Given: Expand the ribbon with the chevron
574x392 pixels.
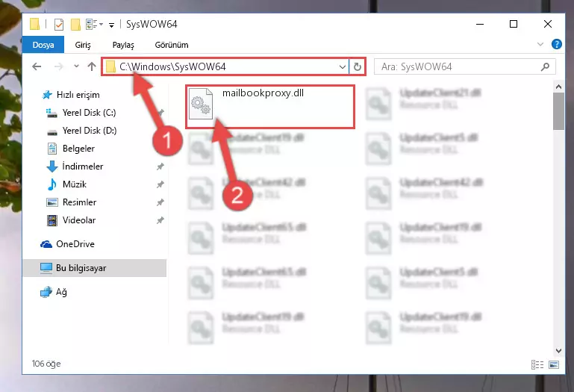Looking at the screenshot, I should 540,44.
